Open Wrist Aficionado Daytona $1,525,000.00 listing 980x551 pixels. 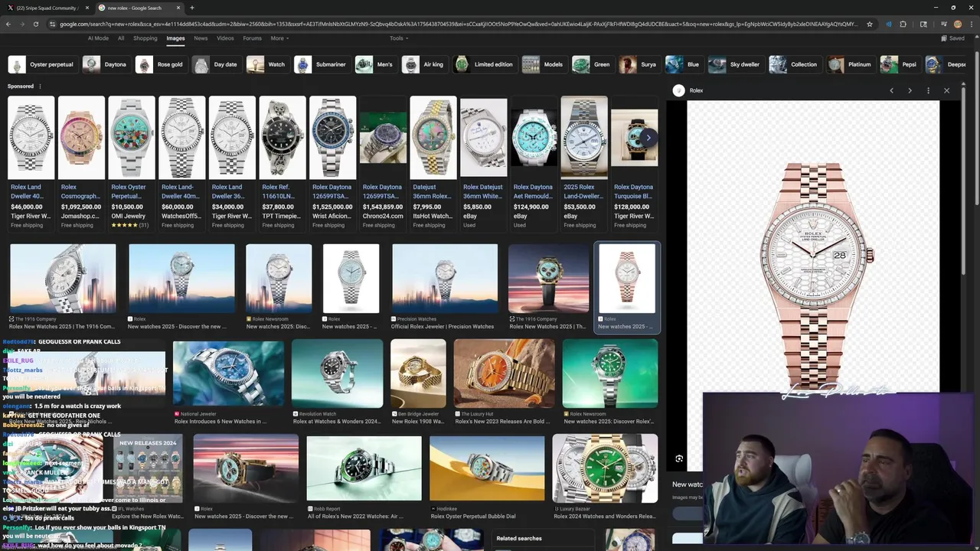(x=333, y=162)
